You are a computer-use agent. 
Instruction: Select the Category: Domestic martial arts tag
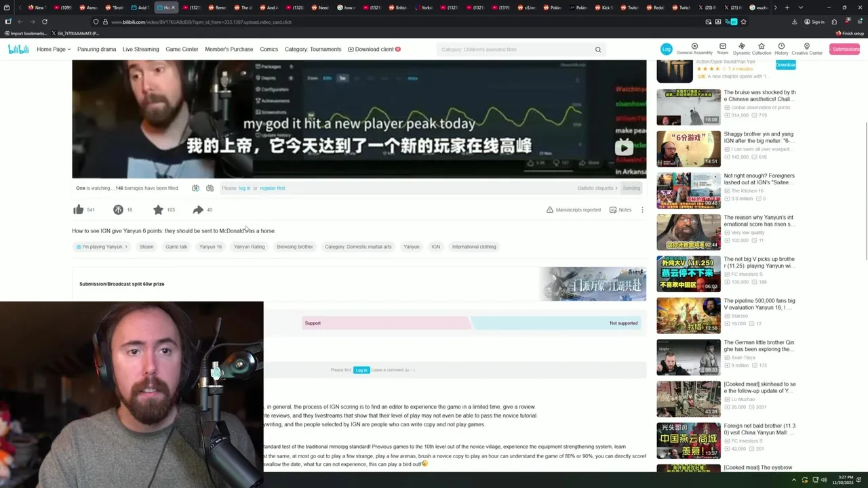click(x=358, y=247)
